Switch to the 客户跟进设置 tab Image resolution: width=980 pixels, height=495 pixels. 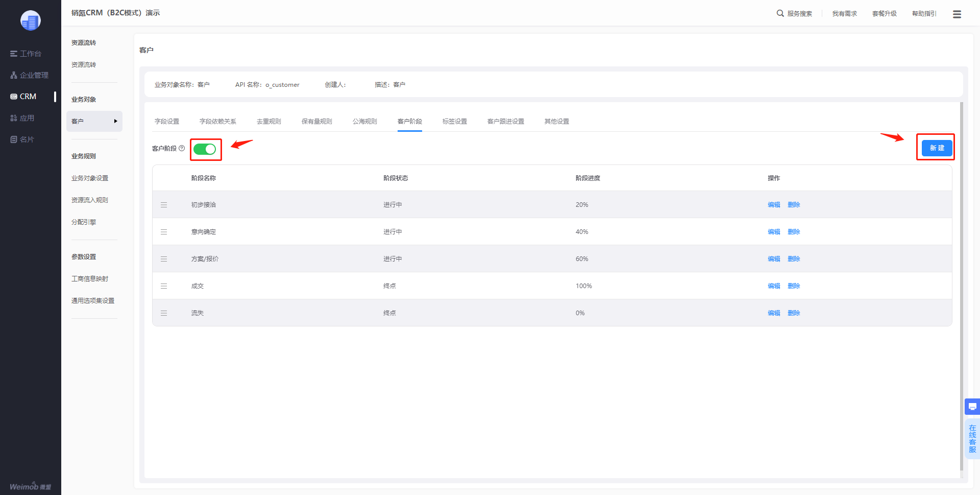(x=506, y=122)
